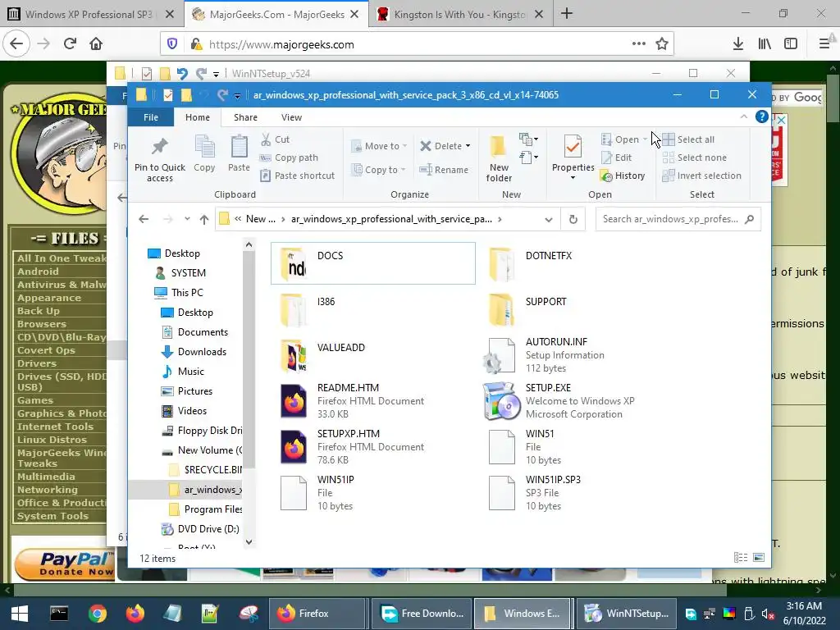This screenshot has height=630, width=840.
Task: Open the File tab
Action: [151, 117]
